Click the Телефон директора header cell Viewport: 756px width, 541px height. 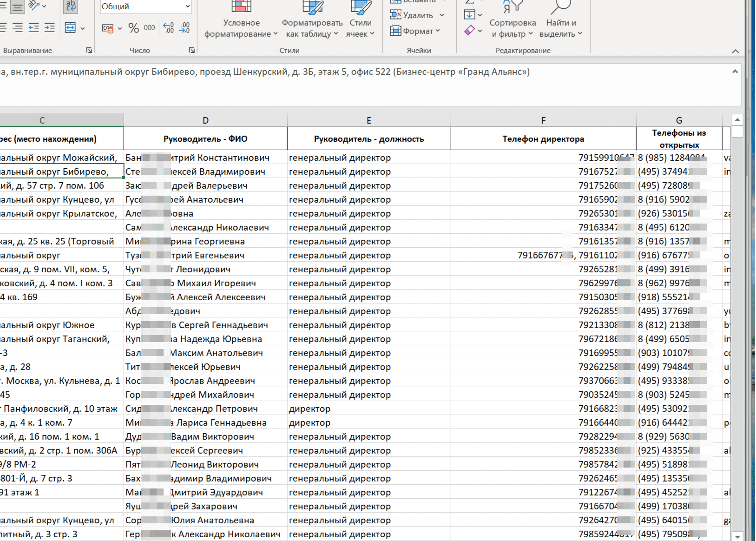coord(544,139)
